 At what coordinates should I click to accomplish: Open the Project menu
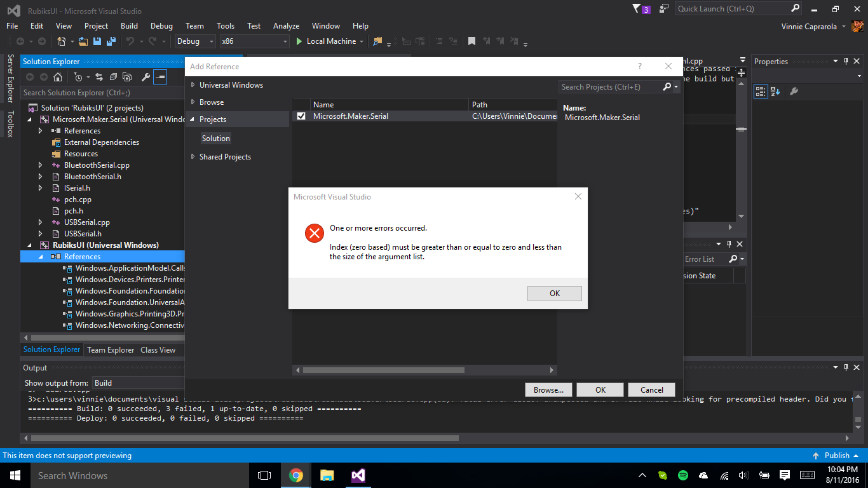pos(96,26)
